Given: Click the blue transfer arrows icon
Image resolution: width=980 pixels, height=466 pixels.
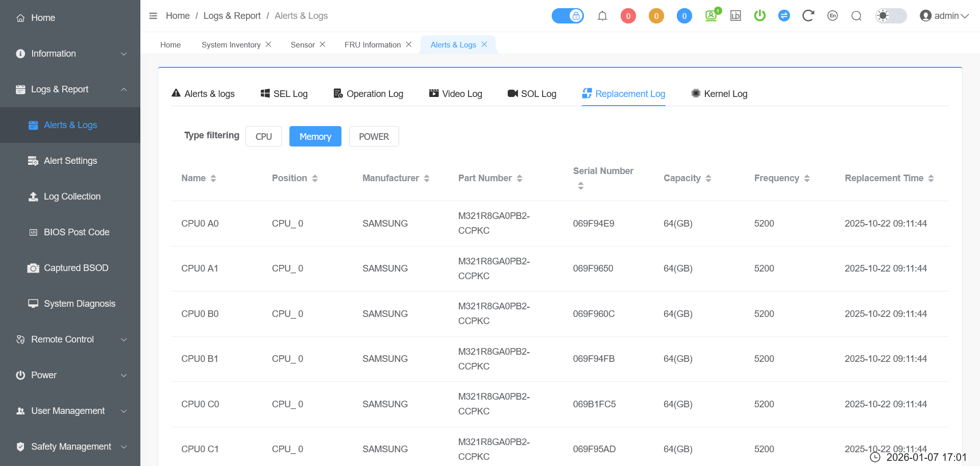Looking at the screenshot, I should coord(783,16).
